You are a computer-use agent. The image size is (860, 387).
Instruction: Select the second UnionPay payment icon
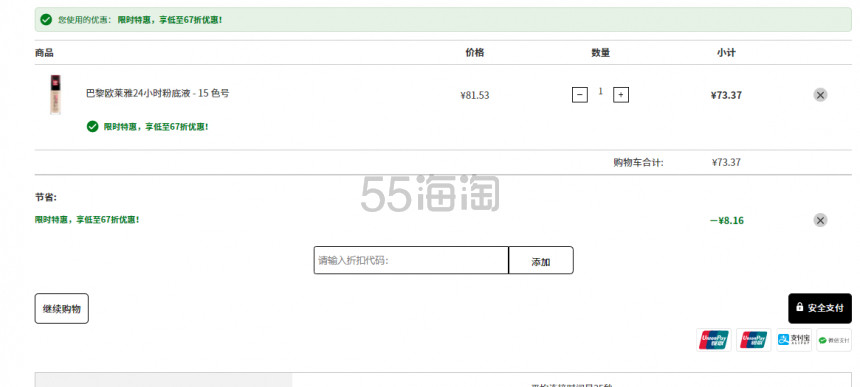tap(754, 340)
